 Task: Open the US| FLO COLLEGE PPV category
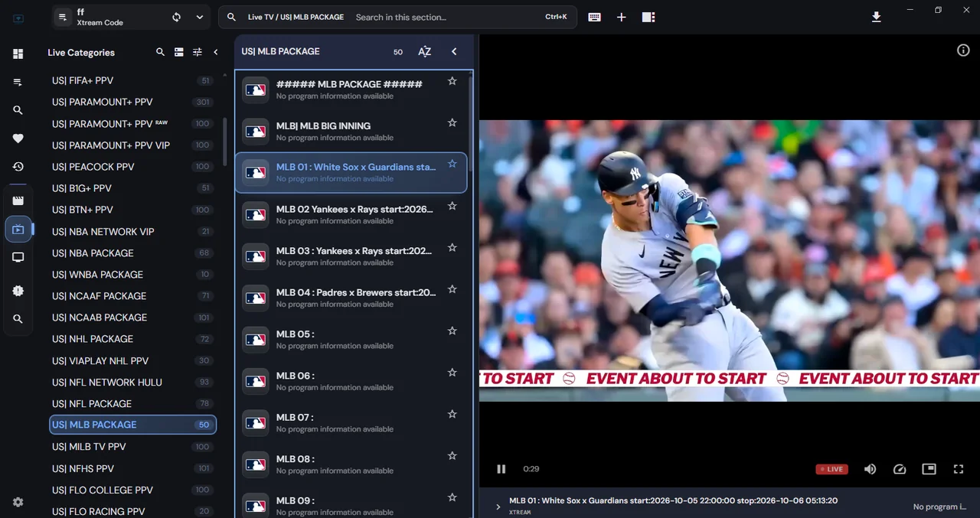132,490
